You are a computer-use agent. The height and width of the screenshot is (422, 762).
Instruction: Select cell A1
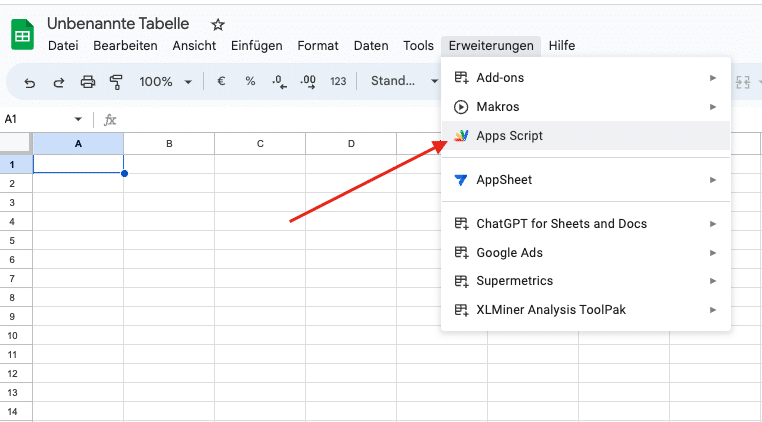tap(78, 164)
